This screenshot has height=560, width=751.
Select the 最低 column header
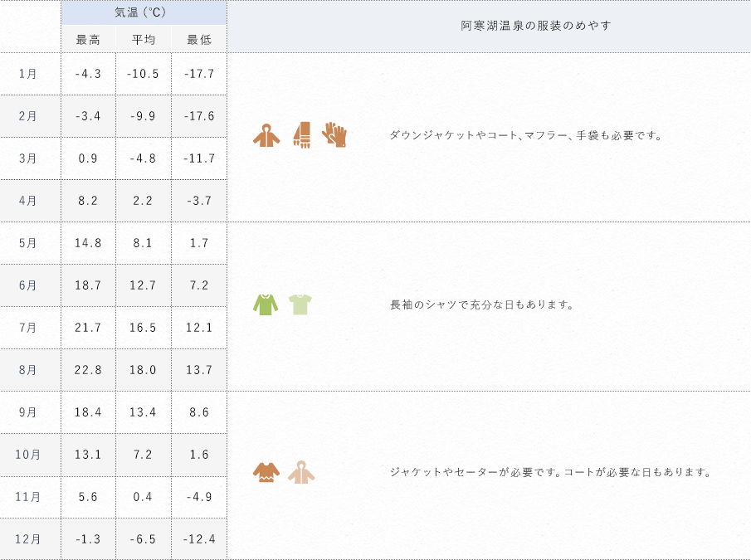[x=199, y=39]
